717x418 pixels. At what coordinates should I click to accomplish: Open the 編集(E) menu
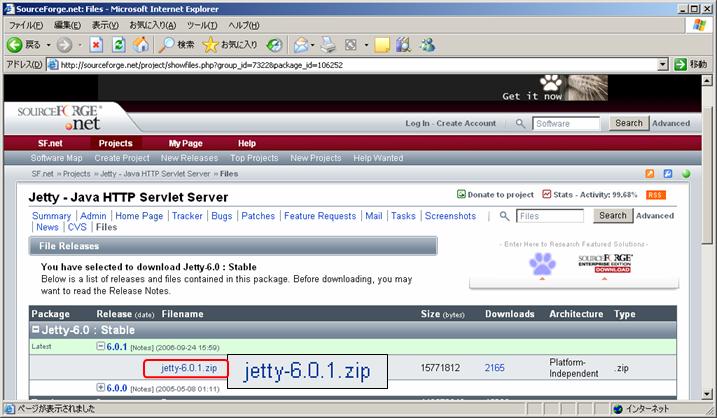click(x=67, y=25)
